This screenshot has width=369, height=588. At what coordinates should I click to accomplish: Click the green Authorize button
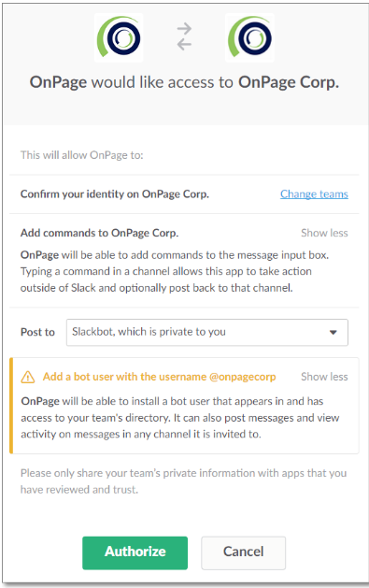click(135, 552)
